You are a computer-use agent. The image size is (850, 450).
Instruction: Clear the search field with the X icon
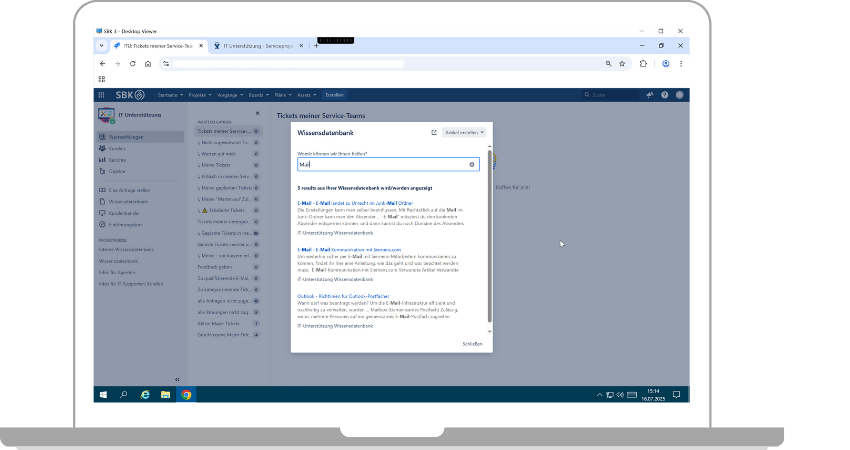click(x=471, y=164)
